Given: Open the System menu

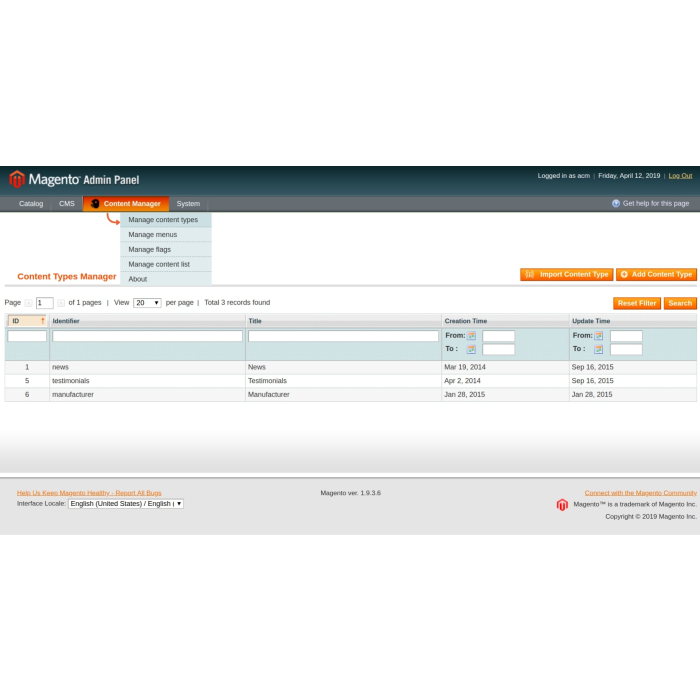Looking at the screenshot, I should 188,204.
